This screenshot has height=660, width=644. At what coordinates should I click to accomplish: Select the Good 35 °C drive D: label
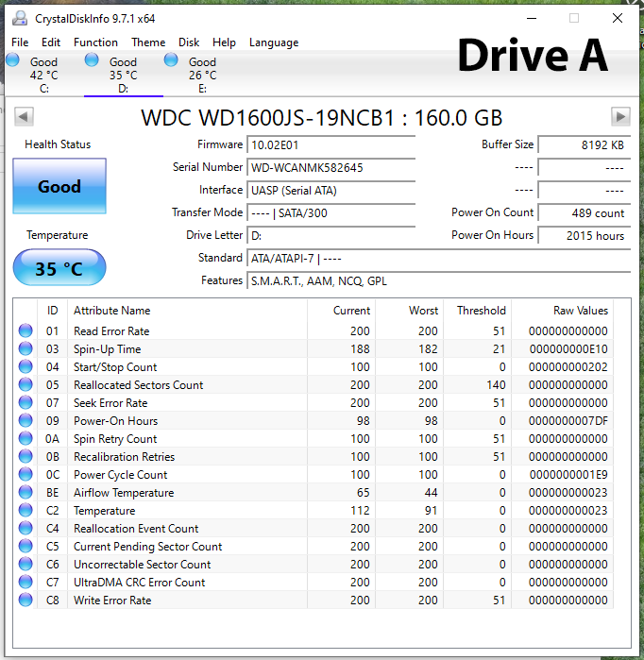pos(123,75)
